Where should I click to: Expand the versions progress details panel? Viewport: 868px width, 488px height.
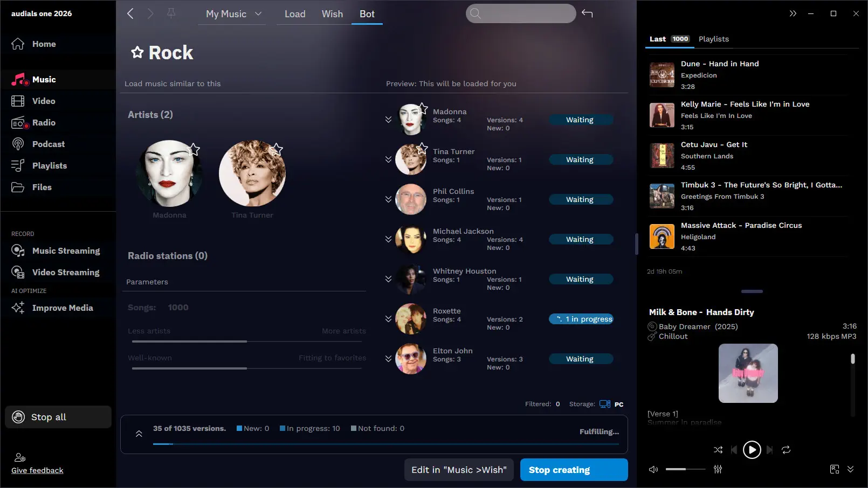tap(139, 434)
